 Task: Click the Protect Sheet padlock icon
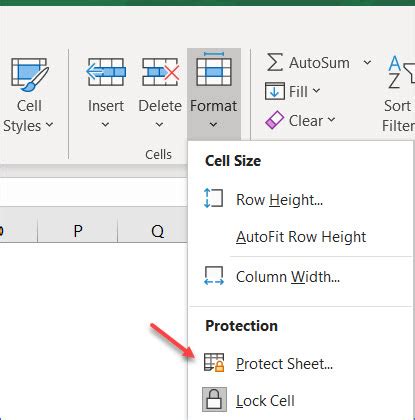[x=214, y=363]
